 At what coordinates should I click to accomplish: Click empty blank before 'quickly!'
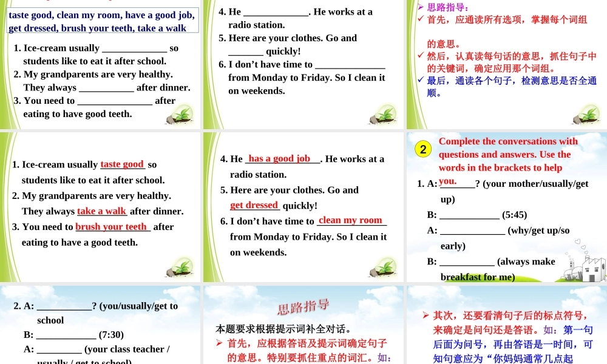(246, 53)
